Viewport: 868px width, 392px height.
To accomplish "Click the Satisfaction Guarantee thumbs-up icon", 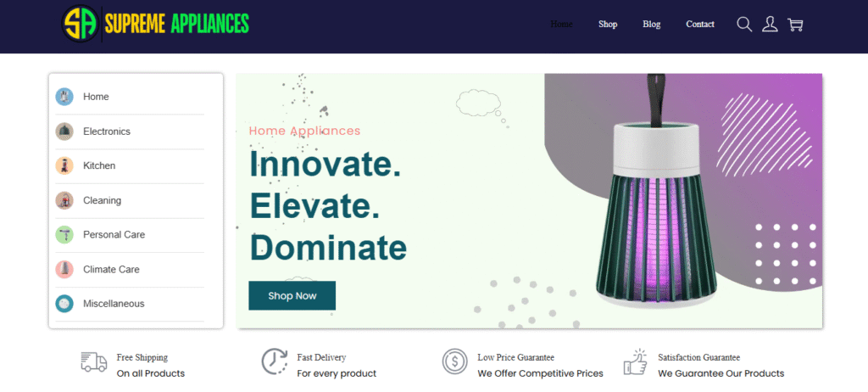I will pos(636,361).
